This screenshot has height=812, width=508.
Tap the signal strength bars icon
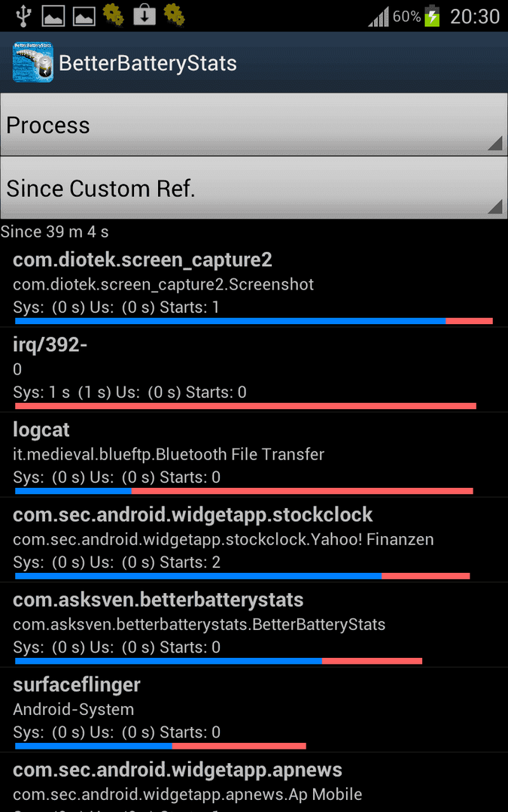tap(379, 17)
